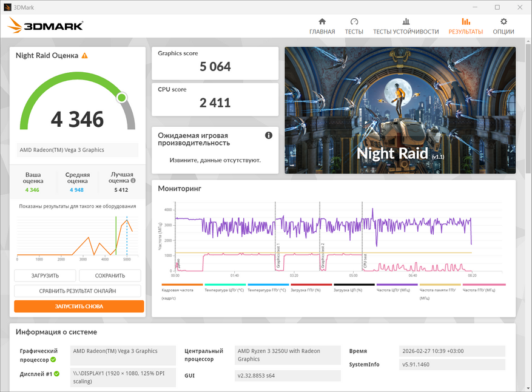Click the Tests gauge icon
532x392 pixels.
[x=354, y=22]
